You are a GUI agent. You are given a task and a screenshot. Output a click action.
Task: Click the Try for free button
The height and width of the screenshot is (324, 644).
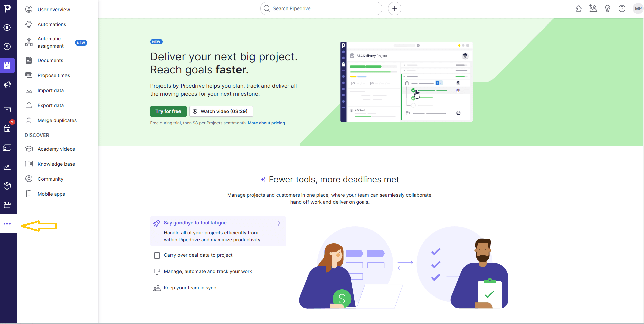pos(168,111)
